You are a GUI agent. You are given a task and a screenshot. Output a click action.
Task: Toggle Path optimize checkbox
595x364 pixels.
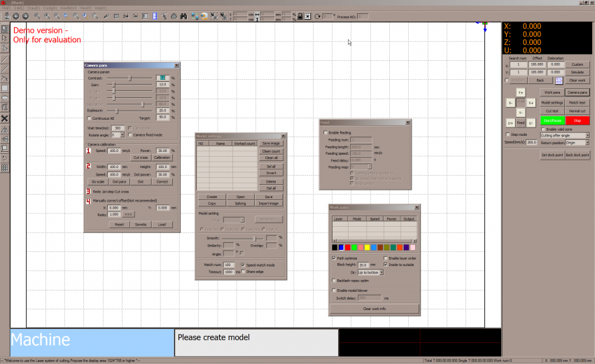pos(334,258)
